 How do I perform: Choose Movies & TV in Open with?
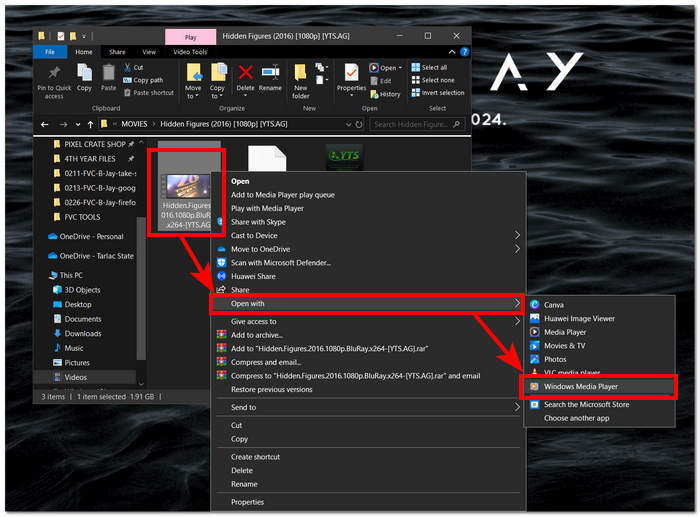(564, 346)
